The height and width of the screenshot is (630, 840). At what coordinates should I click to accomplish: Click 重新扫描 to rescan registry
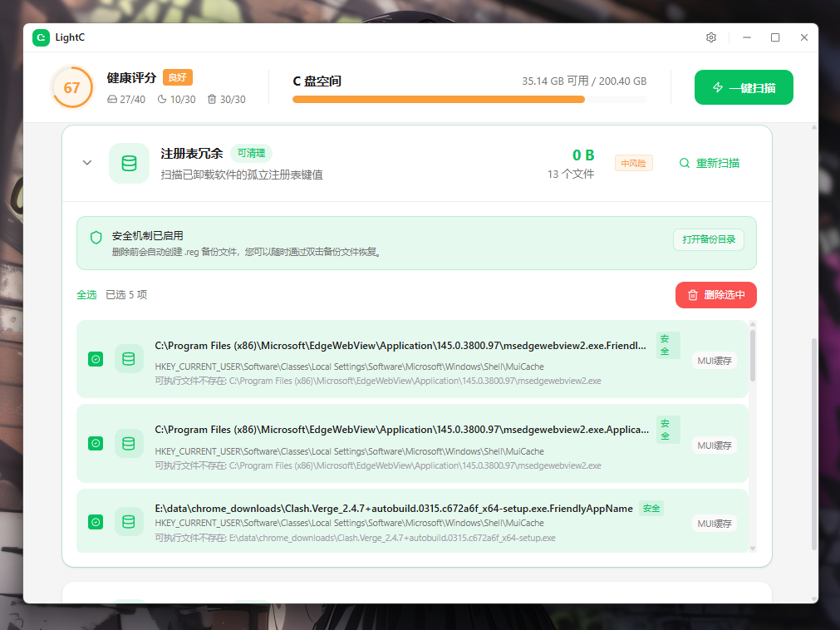coord(710,164)
